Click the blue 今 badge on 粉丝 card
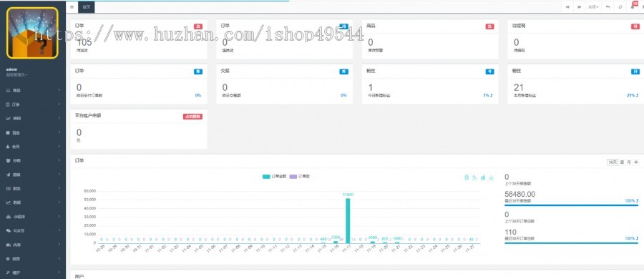644x279 pixels. (489, 72)
